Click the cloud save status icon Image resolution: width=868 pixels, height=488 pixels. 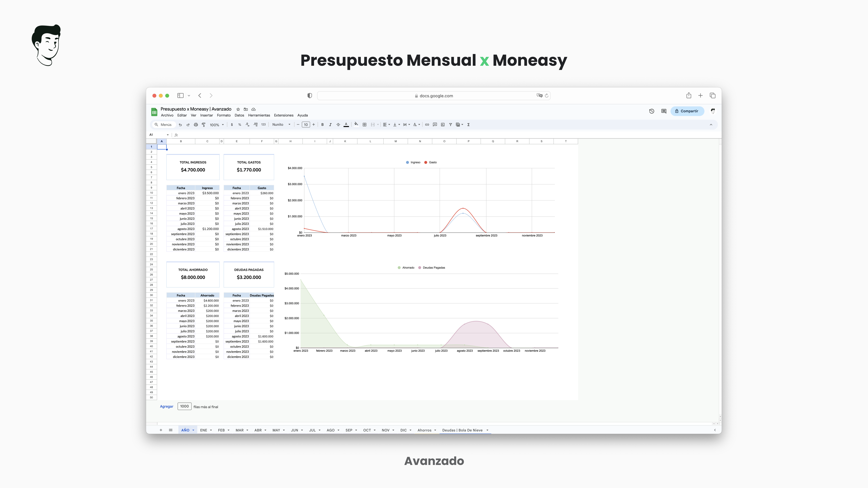253,109
